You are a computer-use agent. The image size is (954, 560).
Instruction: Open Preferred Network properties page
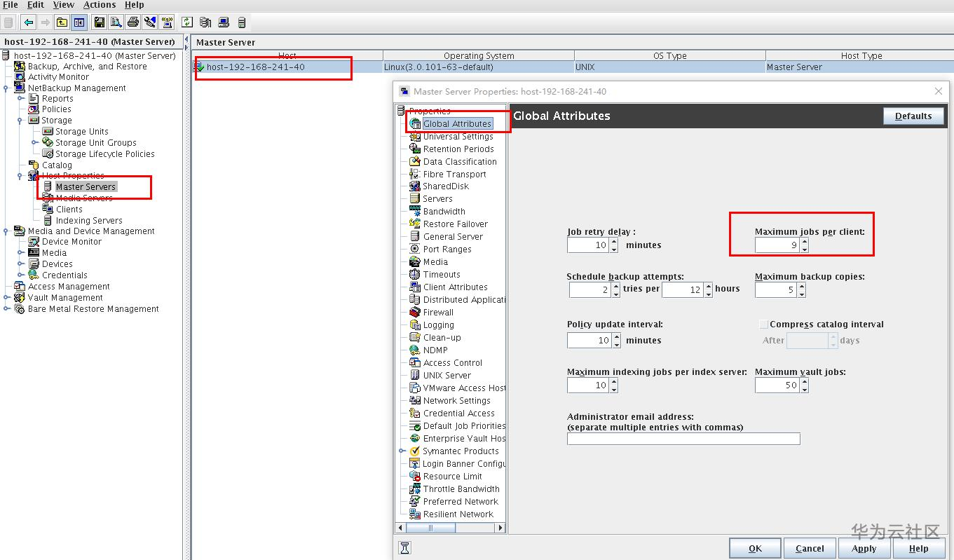(461, 502)
